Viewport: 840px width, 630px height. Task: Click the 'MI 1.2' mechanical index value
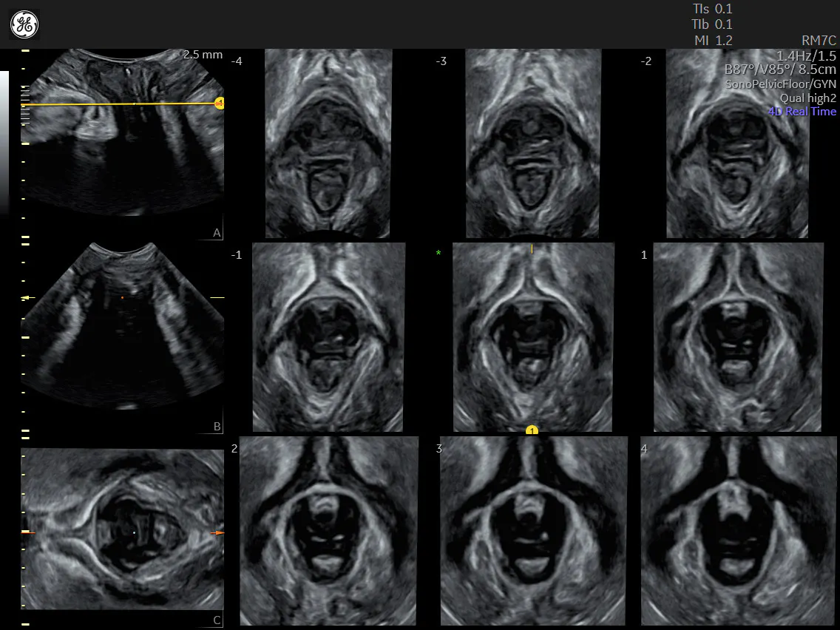(x=713, y=40)
